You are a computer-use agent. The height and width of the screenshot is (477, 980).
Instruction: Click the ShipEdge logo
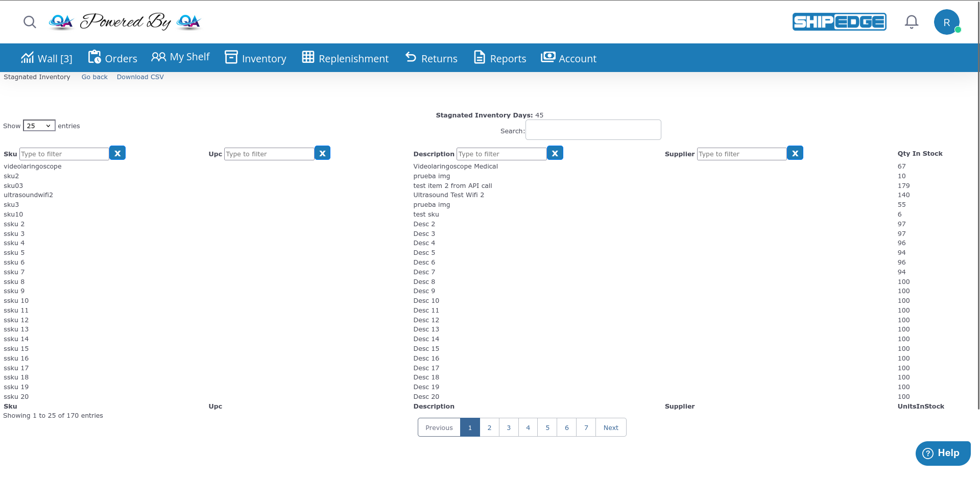pos(839,22)
